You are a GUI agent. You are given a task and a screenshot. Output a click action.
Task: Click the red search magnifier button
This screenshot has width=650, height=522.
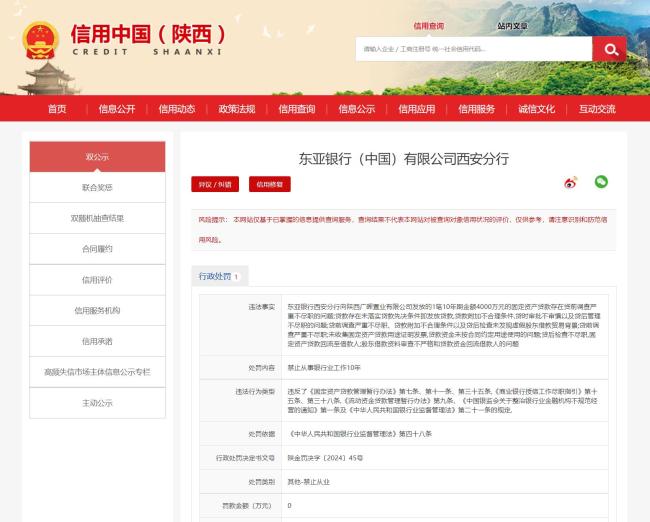click(609, 49)
